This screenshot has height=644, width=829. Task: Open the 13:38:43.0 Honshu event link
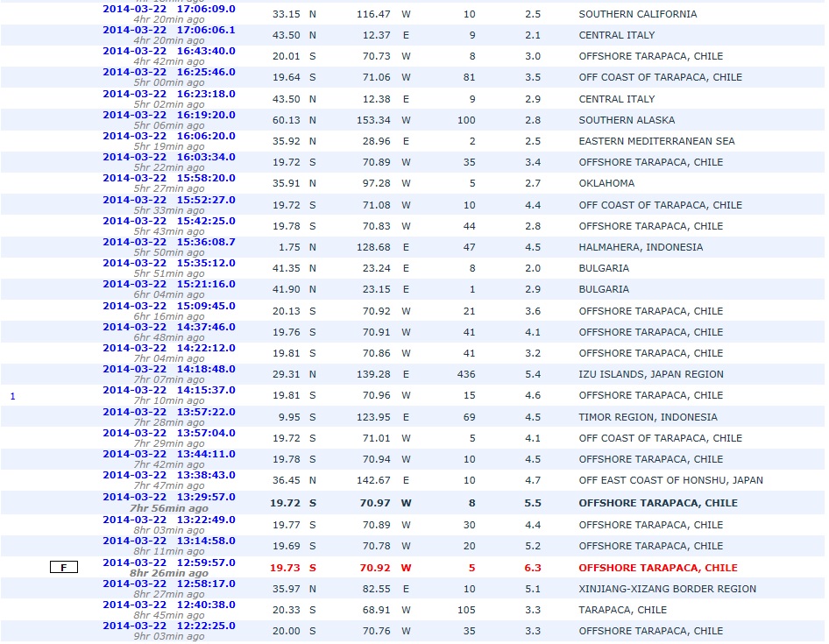[x=169, y=477]
